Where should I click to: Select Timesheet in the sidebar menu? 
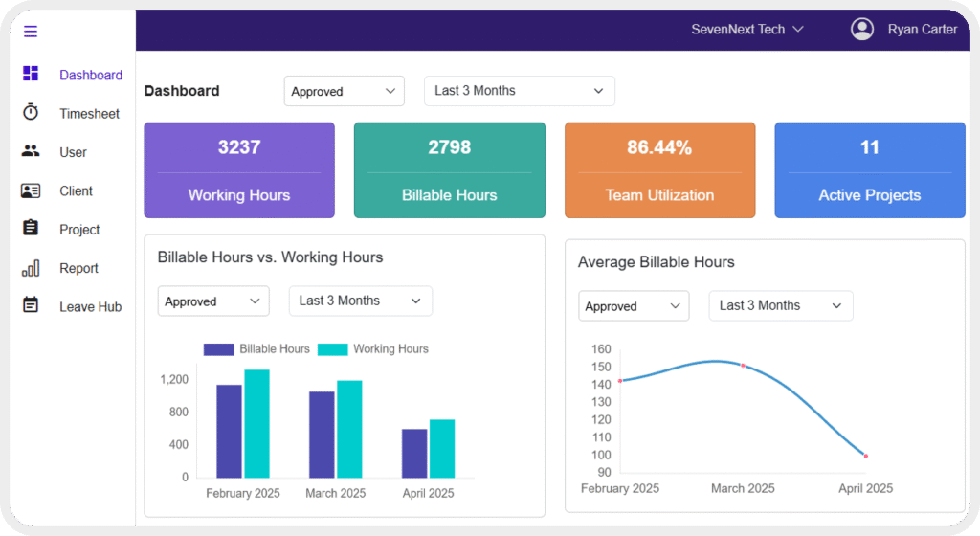(89, 114)
